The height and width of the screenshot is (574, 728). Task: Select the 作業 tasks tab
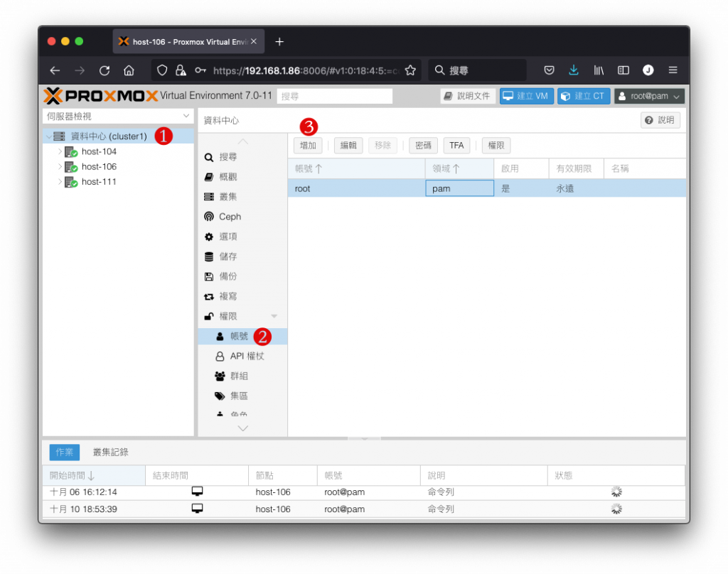point(64,452)
